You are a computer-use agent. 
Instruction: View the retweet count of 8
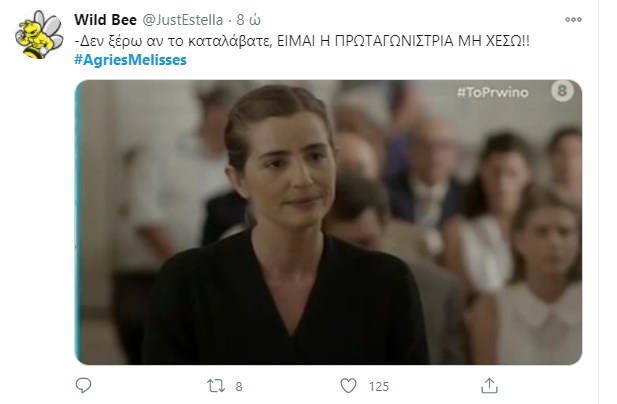[238, 387]
